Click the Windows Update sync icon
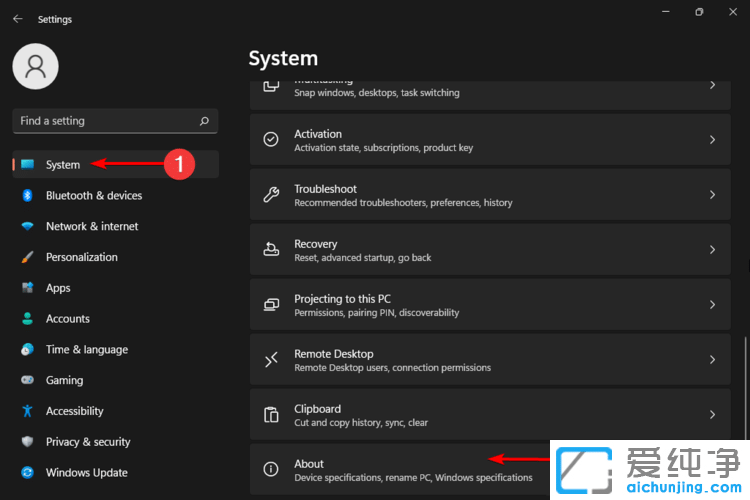The width and height of the screenshot is (750, 500). click(27, 473)
